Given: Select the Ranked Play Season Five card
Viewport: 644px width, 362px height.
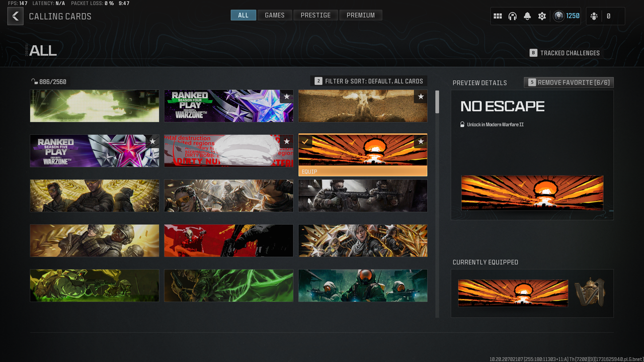Looking at the screenshot, I should (x=95, y=151).
